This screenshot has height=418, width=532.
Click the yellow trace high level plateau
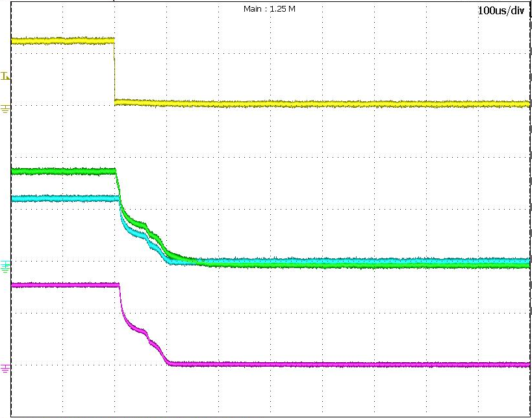(62, 40)
